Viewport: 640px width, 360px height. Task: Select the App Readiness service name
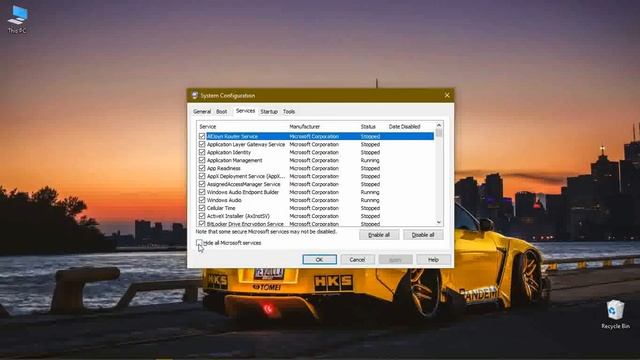click(224, 168)
